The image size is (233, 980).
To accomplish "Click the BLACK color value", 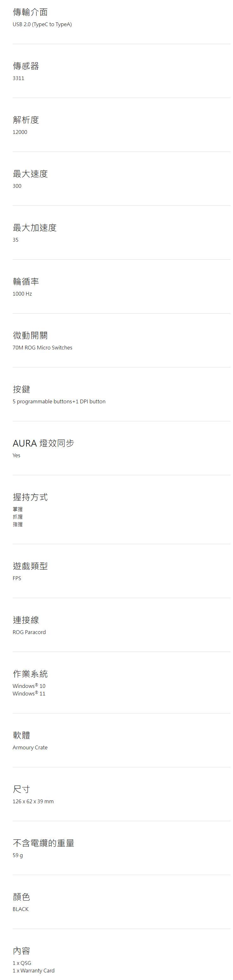I will click(20, 909).
